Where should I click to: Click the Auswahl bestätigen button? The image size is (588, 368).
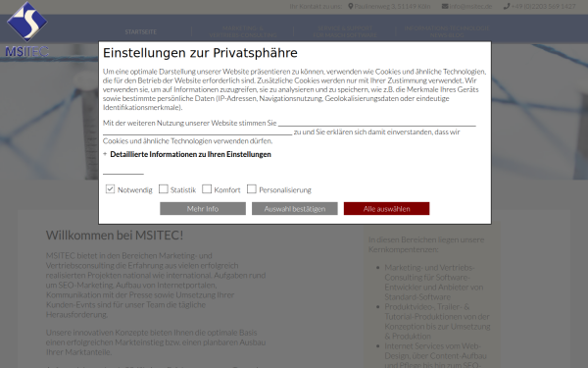tap(295, 209)
